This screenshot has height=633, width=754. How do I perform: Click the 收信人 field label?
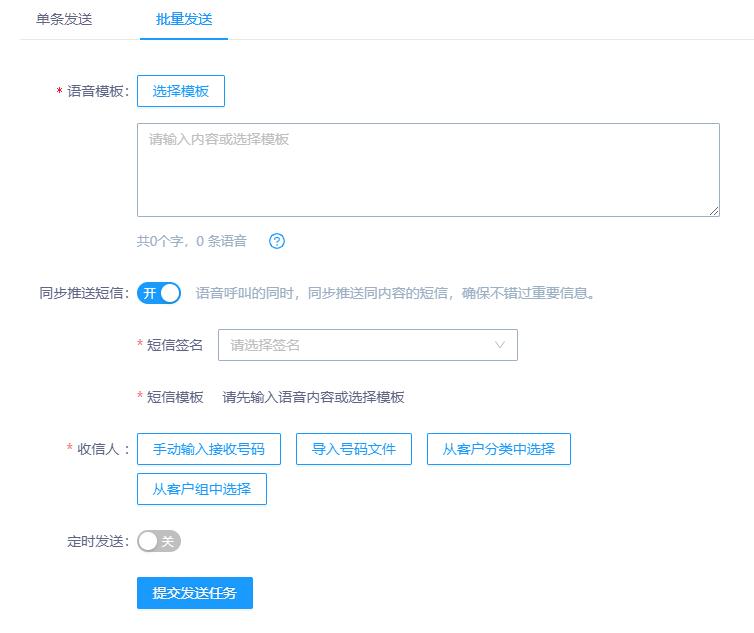point(103,449)
